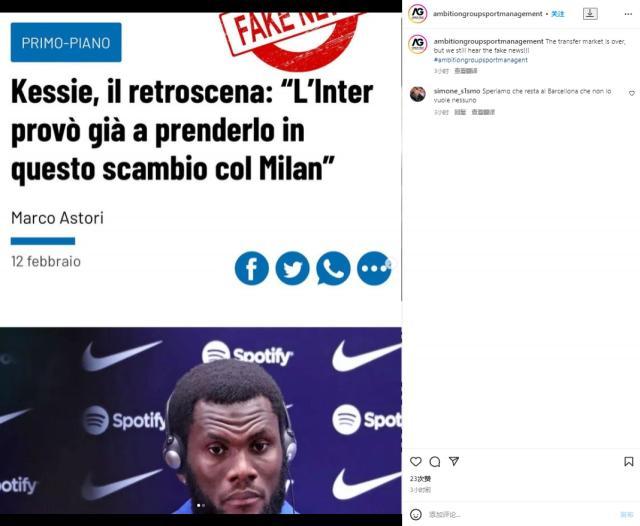Open simone_s1smo's profile picture
The height and width of the screenshot is (526, 640).
tap(418, 94)
